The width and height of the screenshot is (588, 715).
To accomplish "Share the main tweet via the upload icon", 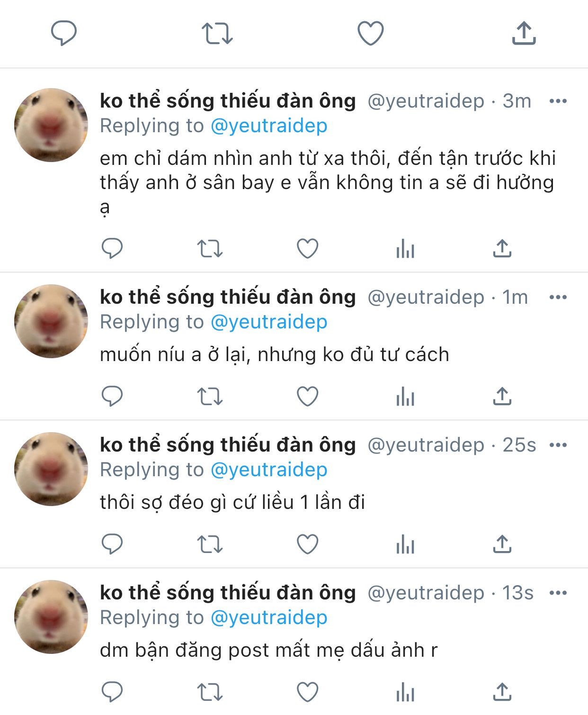I will 524,33.
